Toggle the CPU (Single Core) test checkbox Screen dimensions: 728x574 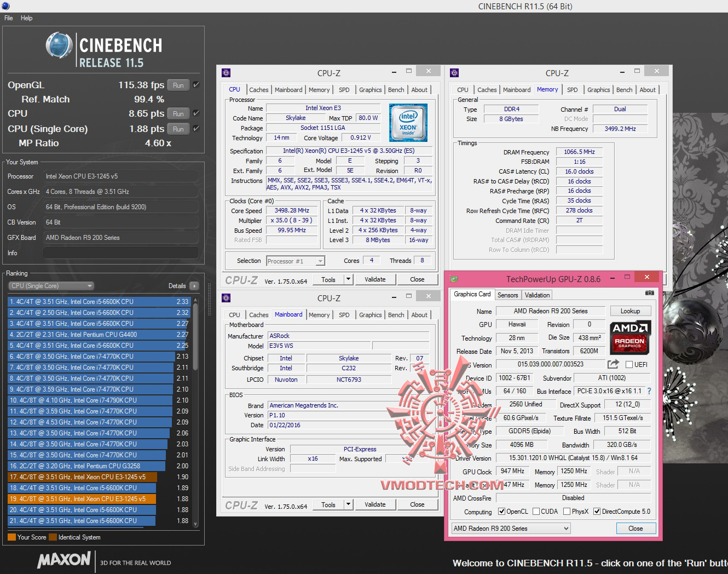pyautogui.click(x=196, y=129)
